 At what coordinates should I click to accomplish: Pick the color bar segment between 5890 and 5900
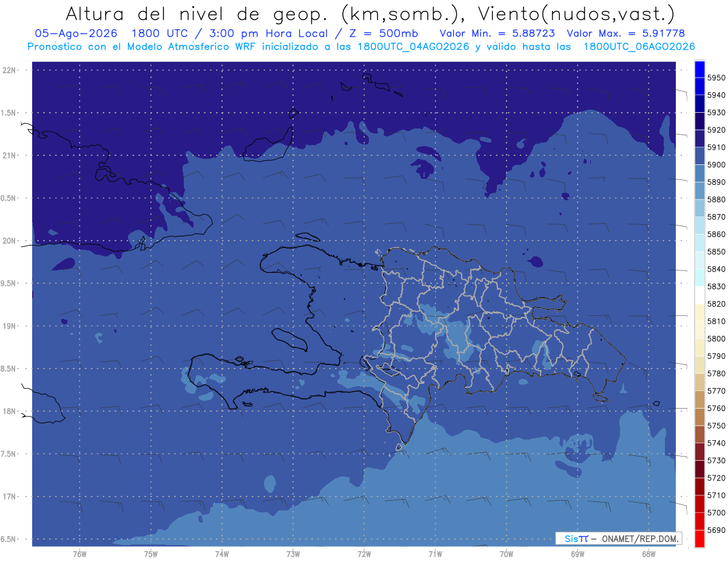point(699,173)
